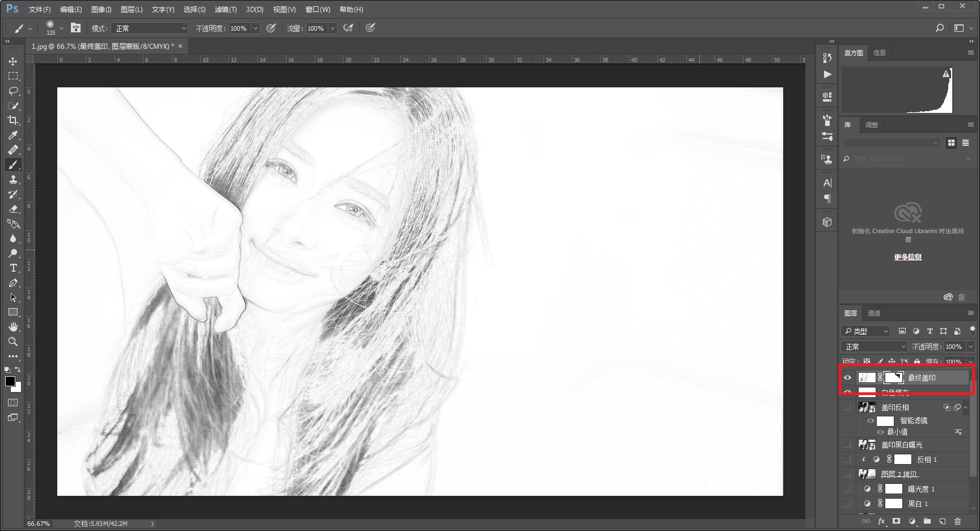980x531 pixels.
Task: Select the Eyedropper tool
Action: pos(13,135)
